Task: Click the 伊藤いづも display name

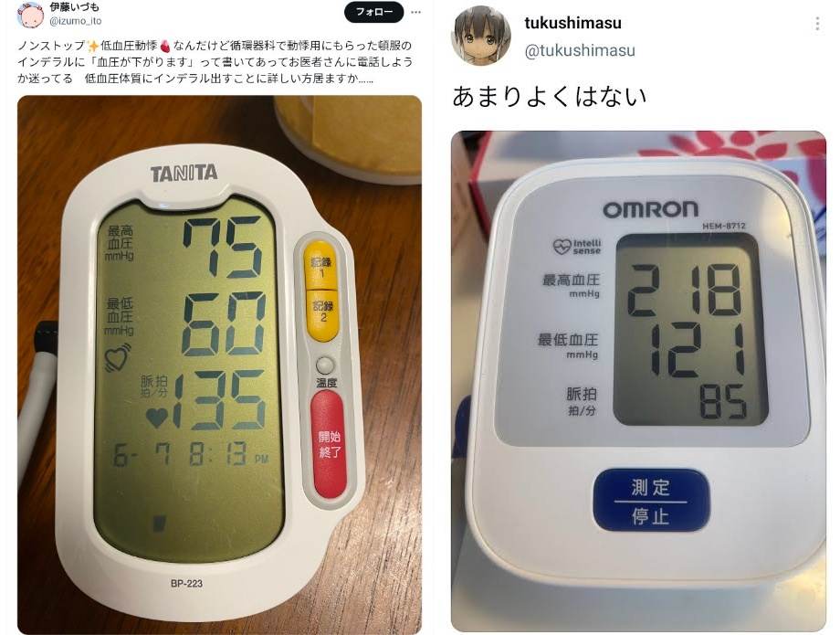Action: [75, 7]
